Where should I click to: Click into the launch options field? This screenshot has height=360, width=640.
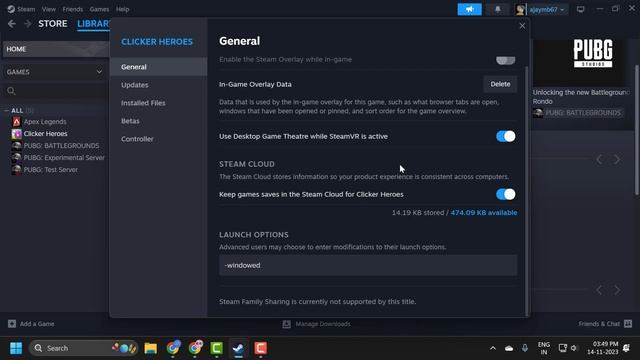point(368,265)
